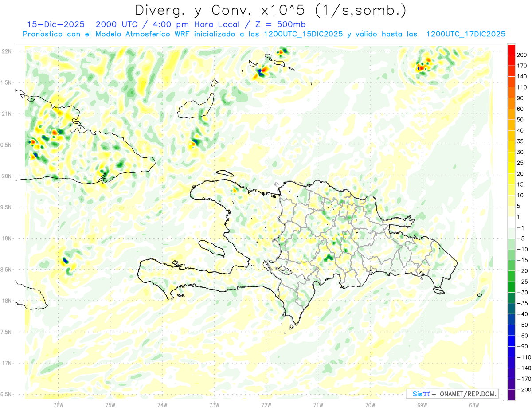Click the SisTT - ONAMET/REP.DOM. credit box
The height and width of the screenshot is (411, 532).
tap(452, 394)
